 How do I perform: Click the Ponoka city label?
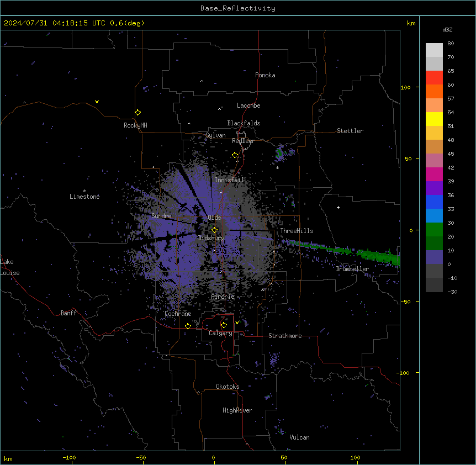(265, 75)
